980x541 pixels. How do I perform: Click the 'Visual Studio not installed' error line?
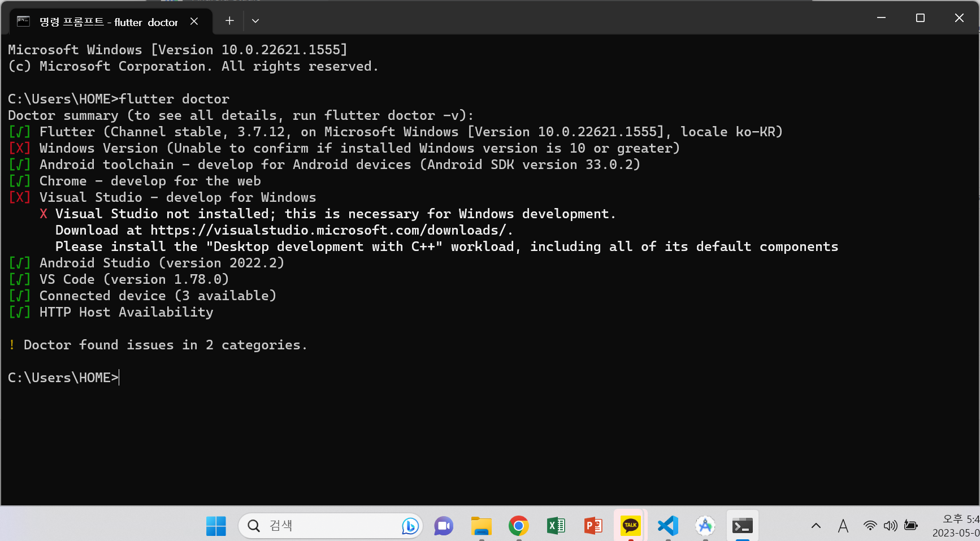[328, 214]
